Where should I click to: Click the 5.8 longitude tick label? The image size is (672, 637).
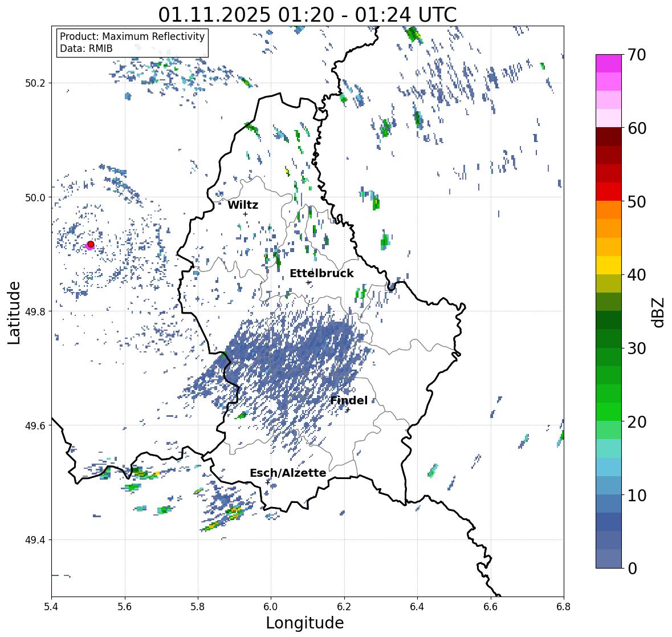(198, 607)
